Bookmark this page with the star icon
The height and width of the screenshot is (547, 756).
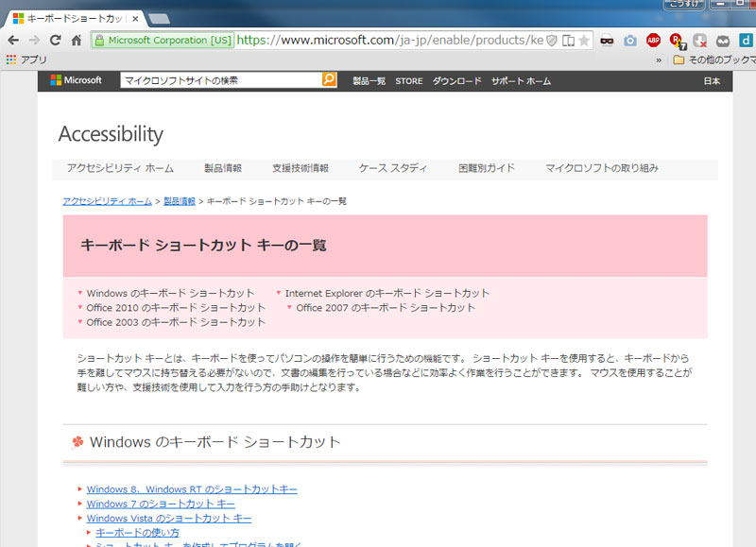[584, 41]
